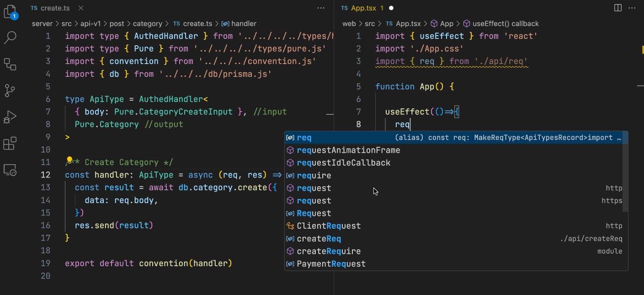This screenshot has height=295, width=644.
Task: Click 'export default' on line 19
Action: click(x=99, y=263)
